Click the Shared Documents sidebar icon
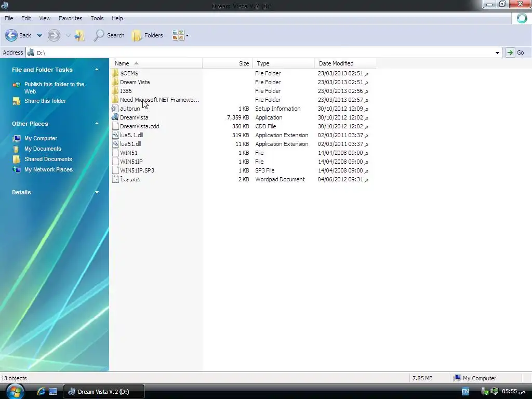 coord(16,159)
